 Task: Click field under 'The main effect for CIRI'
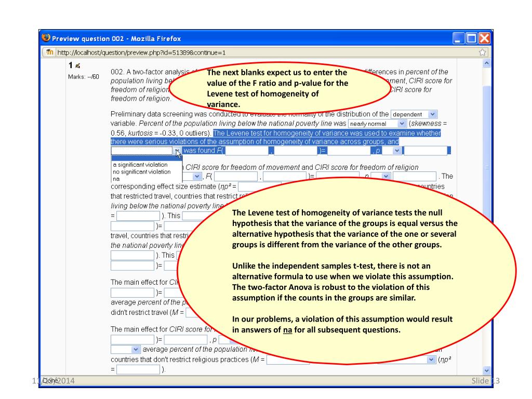pos(132,292)
